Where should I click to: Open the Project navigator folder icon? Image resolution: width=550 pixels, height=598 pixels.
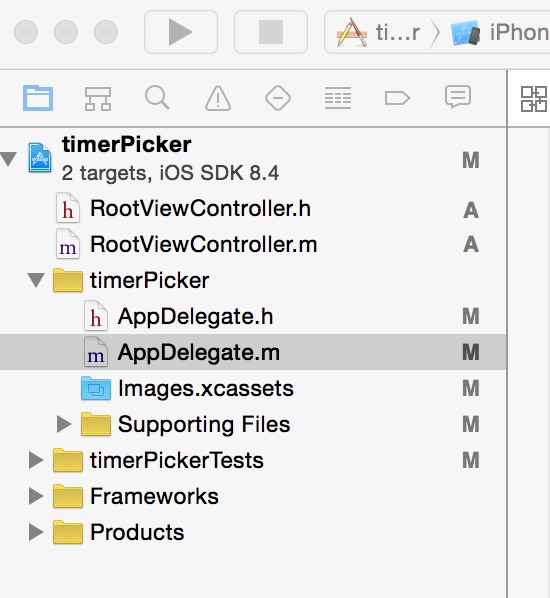pyautogui.click(x=38, y=98)
